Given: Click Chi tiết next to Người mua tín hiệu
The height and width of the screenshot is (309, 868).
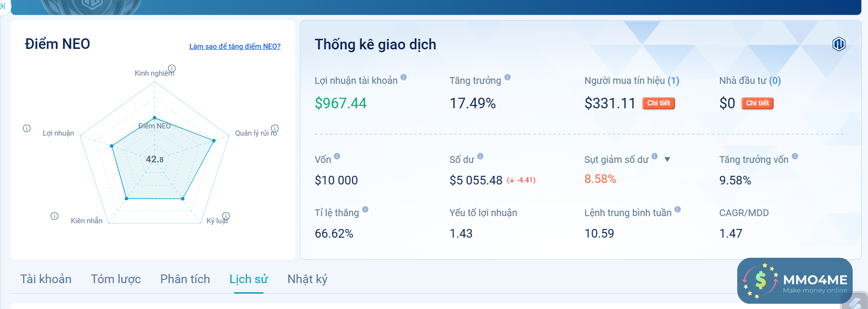Looking at the screenshot, I should point(659,103).
